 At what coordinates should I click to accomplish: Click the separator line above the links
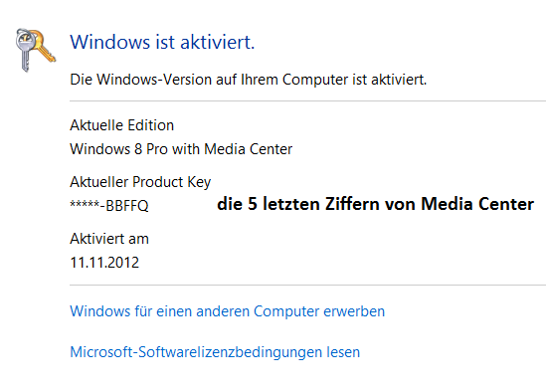[x=308, y=285]
